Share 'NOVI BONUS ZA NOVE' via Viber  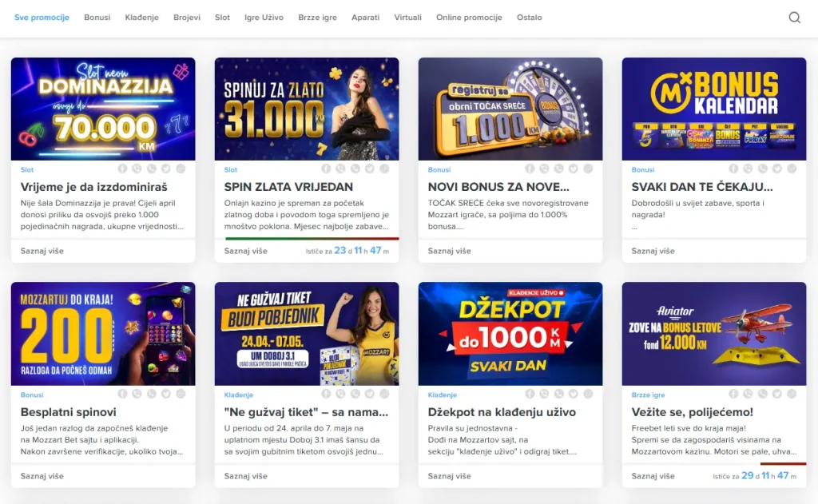544,169
